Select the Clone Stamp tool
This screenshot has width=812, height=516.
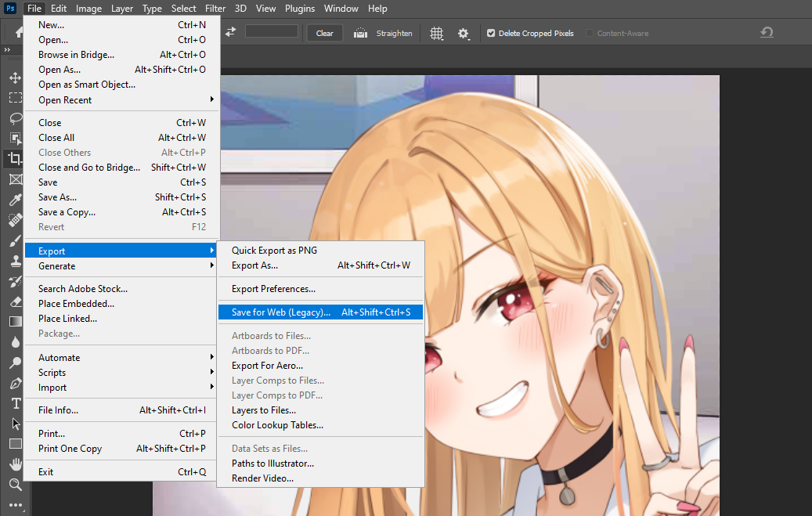[x=15, y=261]
